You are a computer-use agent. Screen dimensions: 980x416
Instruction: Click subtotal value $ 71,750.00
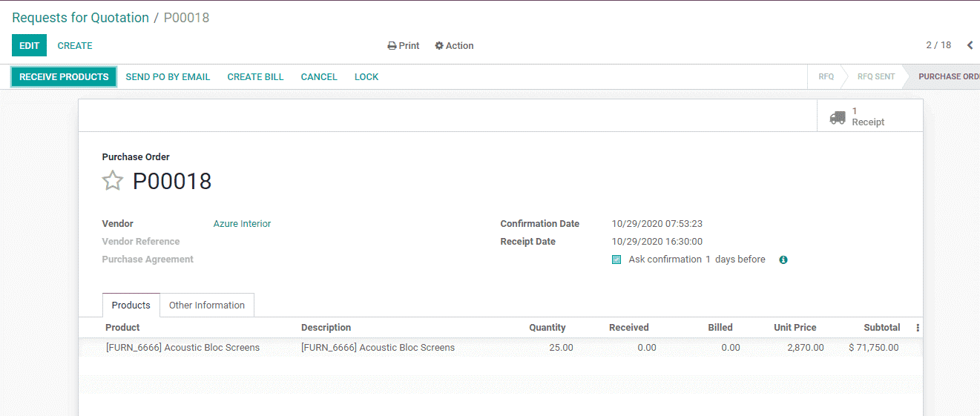point(874,348)
